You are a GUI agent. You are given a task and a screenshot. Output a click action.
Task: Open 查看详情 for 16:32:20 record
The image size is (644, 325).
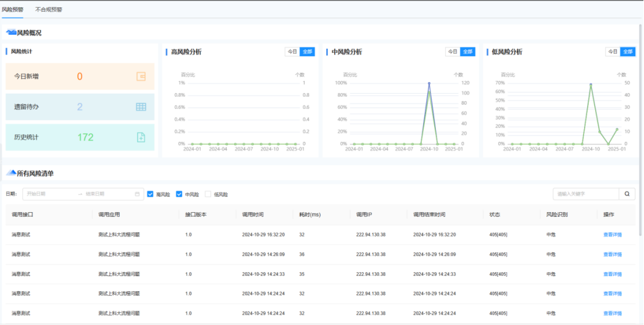point(613,235)
